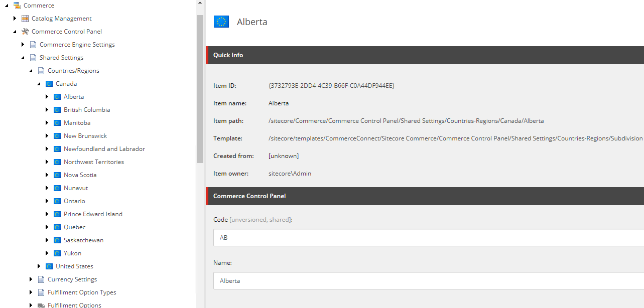Collapse the Commerce tree node

[x=7, y=6]
